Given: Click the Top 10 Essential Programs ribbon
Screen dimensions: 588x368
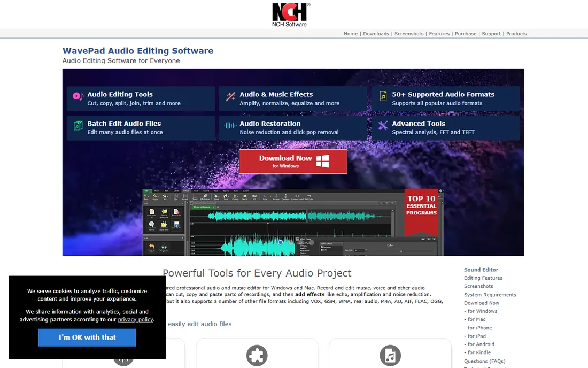Looking at the screenshot, I should pos(422,212).
